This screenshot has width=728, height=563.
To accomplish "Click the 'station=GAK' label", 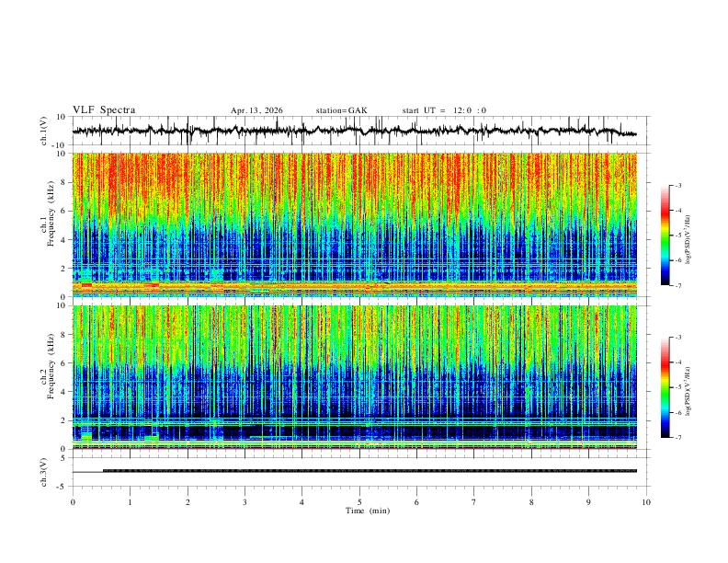I will point(342,110).
